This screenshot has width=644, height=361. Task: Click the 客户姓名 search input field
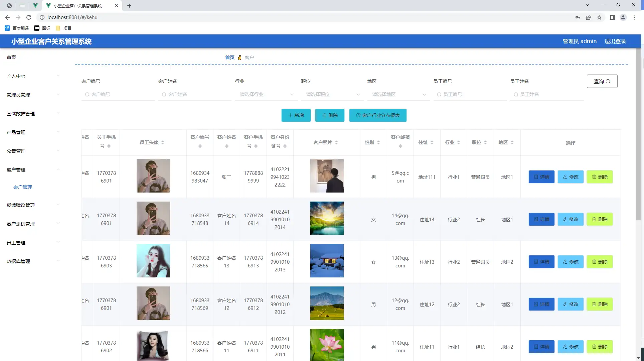pos(195,94)
